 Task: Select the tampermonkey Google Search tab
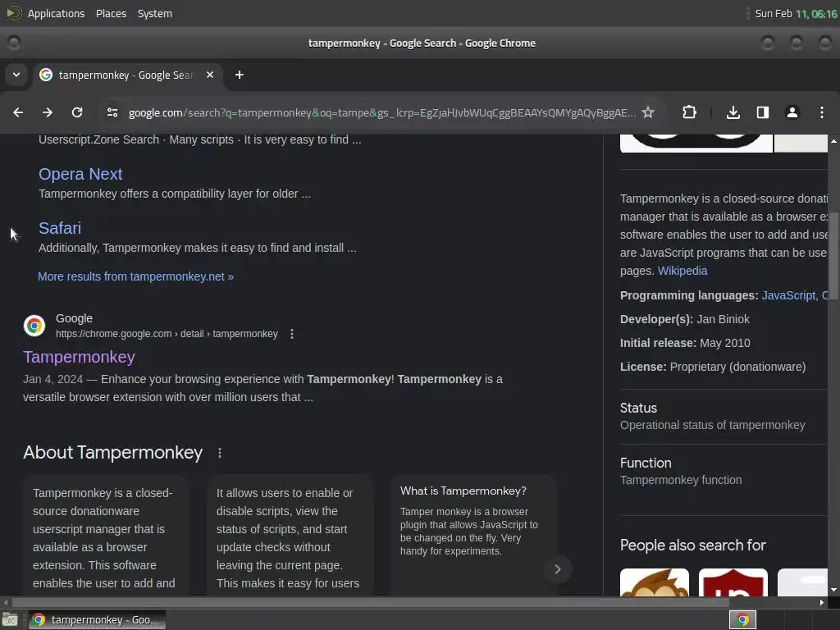pyautogui.click(x=127, y=75)
